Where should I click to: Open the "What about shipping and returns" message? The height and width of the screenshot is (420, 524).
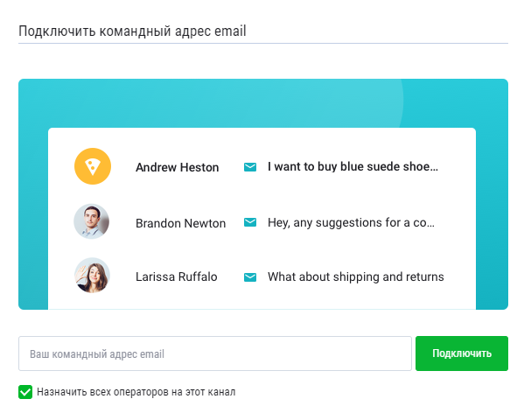click(x=355, y=276)
